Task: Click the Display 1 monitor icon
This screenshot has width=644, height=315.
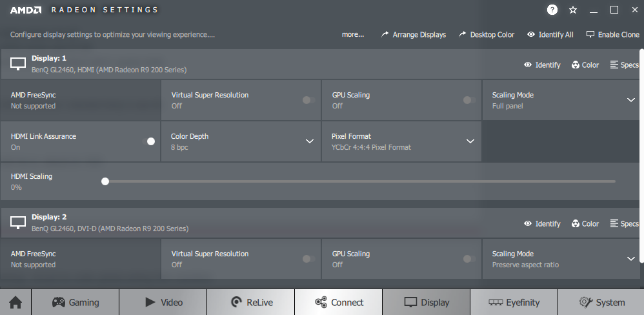Action: [18, 64]
